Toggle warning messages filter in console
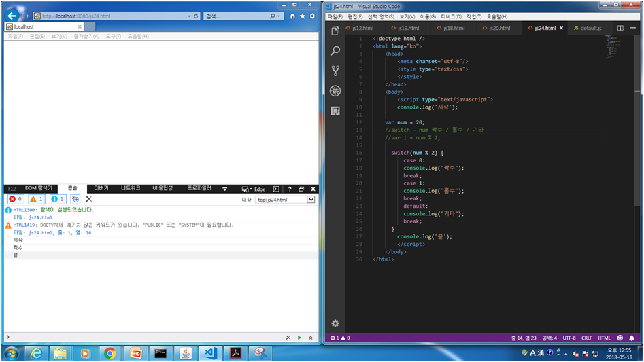The height and width of the screenshot is (362, 644). [37, 199]
